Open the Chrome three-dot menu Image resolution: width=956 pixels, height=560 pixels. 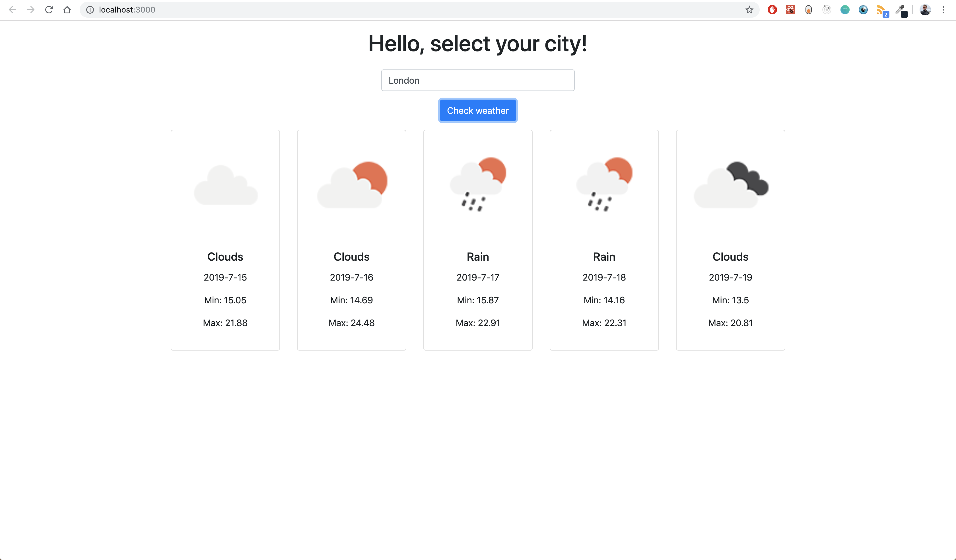coord(944,10)
